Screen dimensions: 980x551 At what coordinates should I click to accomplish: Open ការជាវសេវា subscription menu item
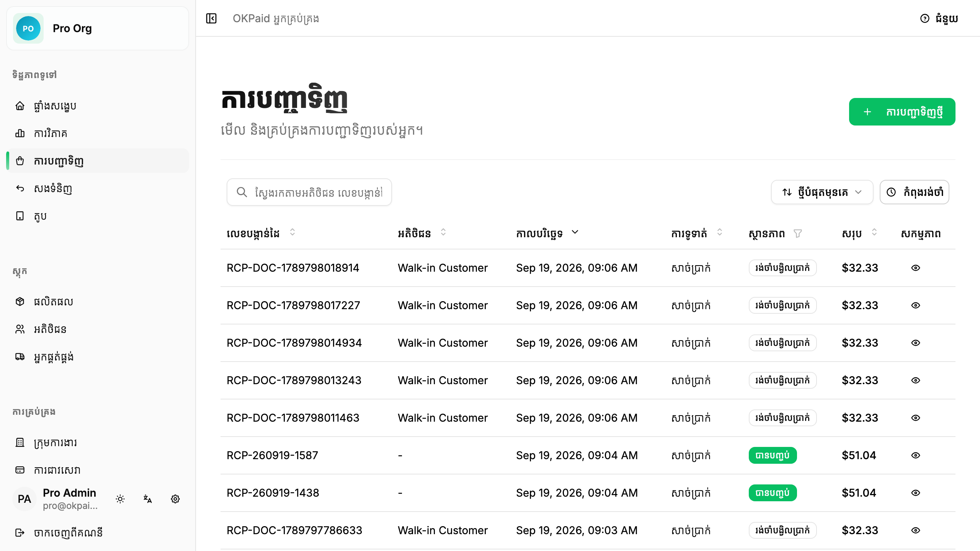coord(98,470)
